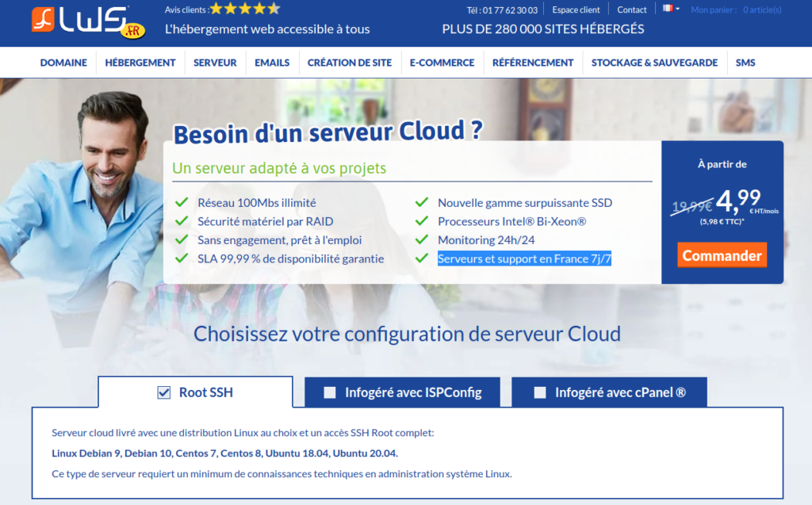Open Mon panier cart link
The height and width of the screenshot is (505, 812).
point(736,10)
